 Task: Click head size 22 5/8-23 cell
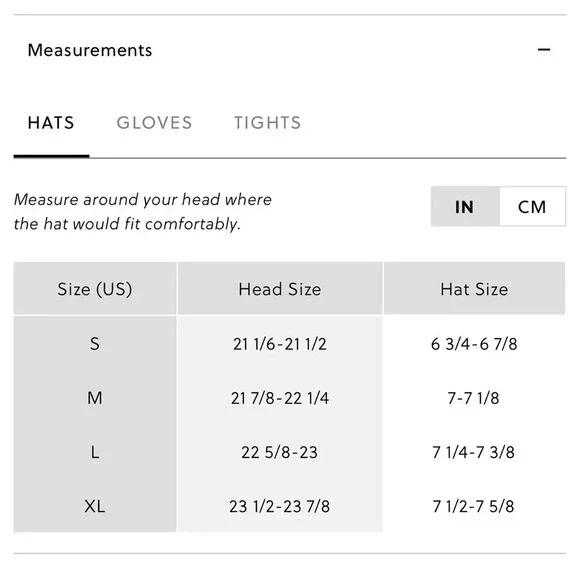coord(280,452)
